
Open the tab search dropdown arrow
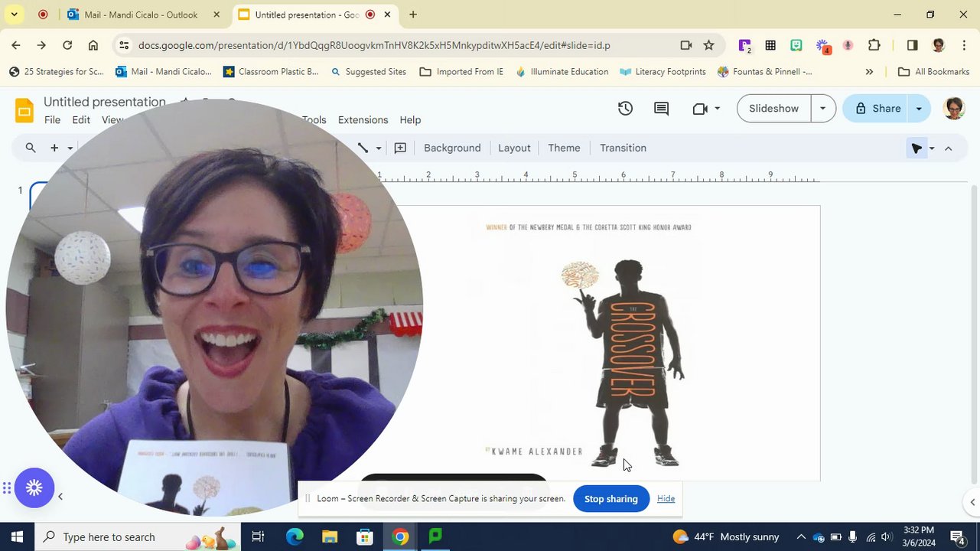14,15
